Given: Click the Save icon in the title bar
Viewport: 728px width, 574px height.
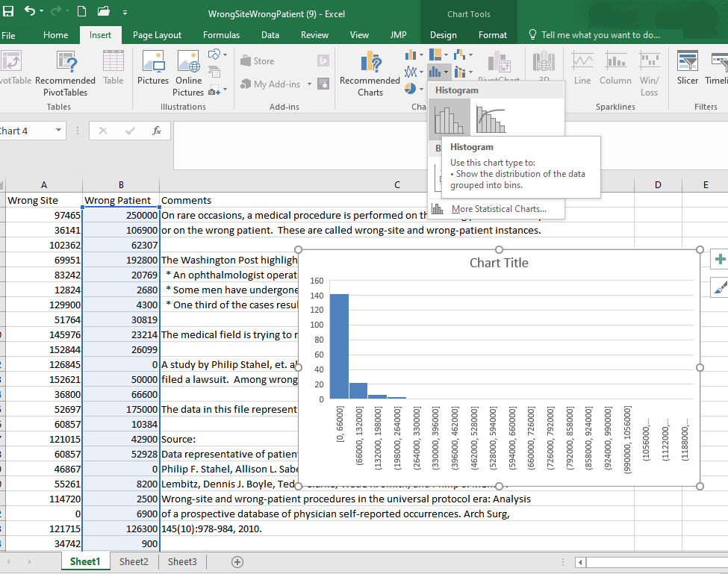Looking at the screenshot, I should tap(8, 12).
